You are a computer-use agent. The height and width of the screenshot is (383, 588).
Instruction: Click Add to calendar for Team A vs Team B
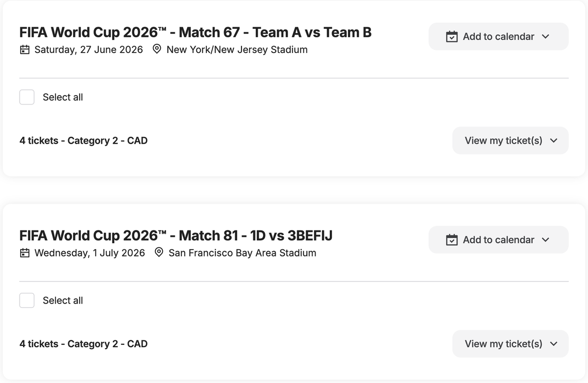pyautogui.click(x=497, y=36)
